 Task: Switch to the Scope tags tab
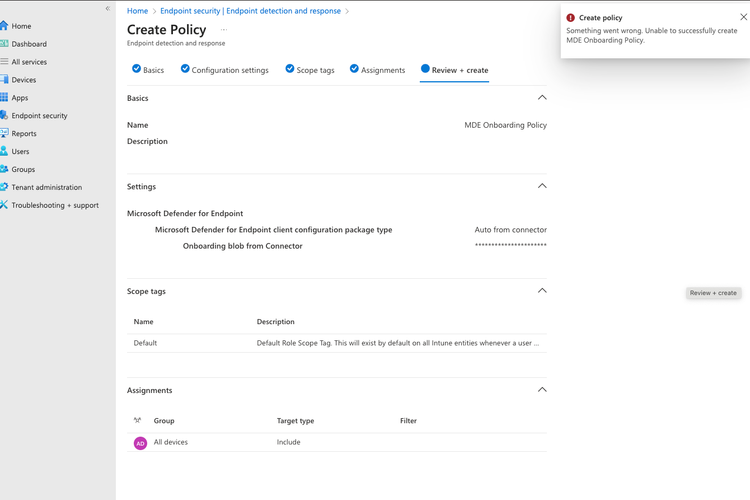[x=310, y=70]
